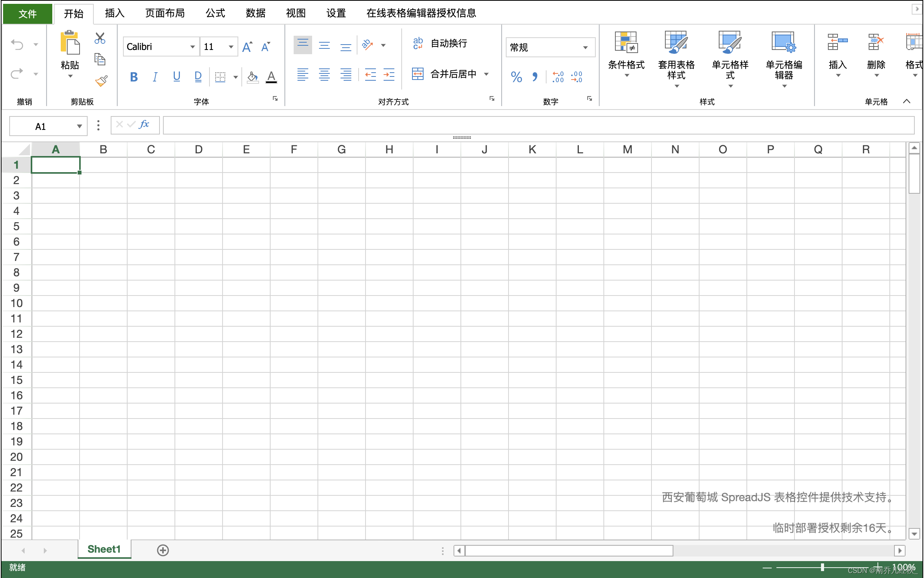Click inside the formula bar

point(461,125)
